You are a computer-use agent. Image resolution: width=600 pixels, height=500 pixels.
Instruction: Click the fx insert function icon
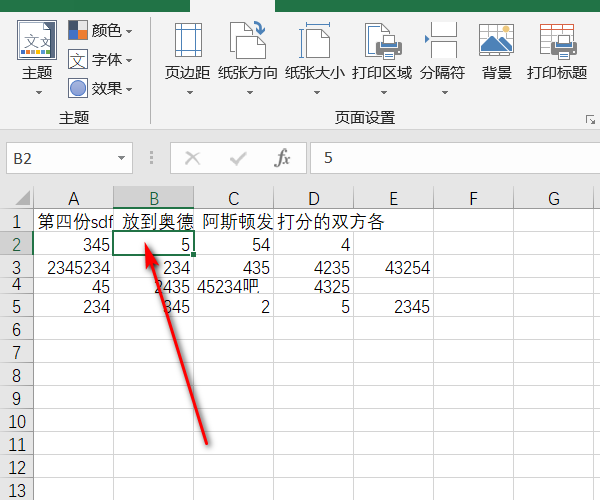(282, 158)
